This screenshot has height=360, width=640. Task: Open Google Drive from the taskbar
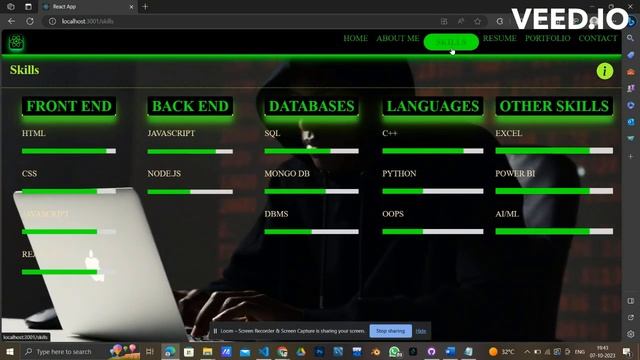point(301,351)
